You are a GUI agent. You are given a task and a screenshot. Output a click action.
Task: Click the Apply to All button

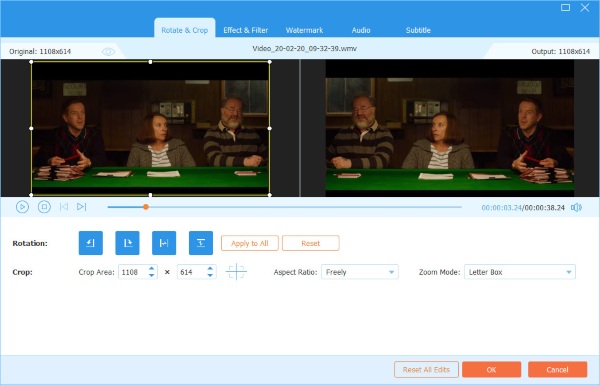pos(249,243)
